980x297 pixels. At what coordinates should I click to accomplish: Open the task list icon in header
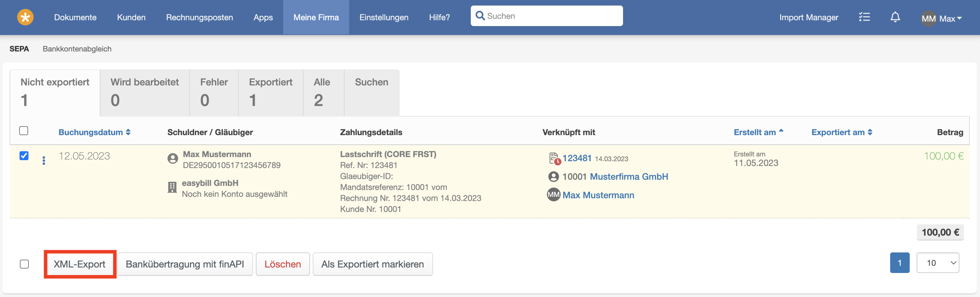tap(864, 17)
